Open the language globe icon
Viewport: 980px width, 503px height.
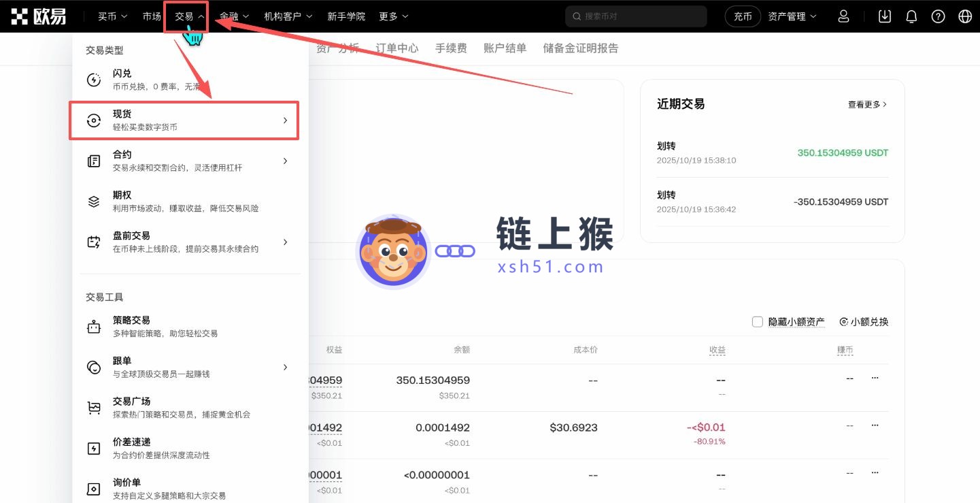(x=964, y=16)
